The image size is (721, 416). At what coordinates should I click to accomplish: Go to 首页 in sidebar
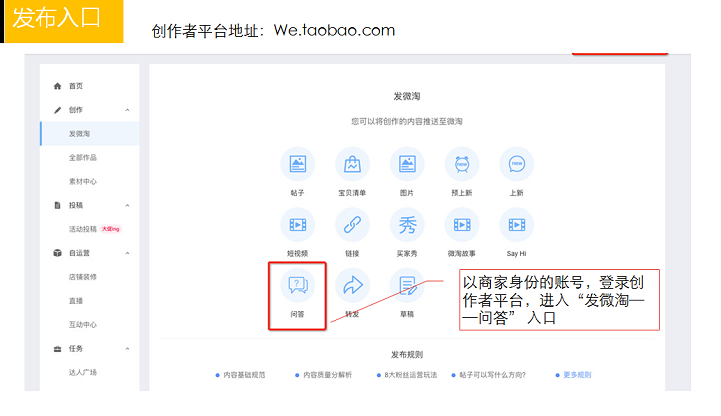tap(76, 86)
